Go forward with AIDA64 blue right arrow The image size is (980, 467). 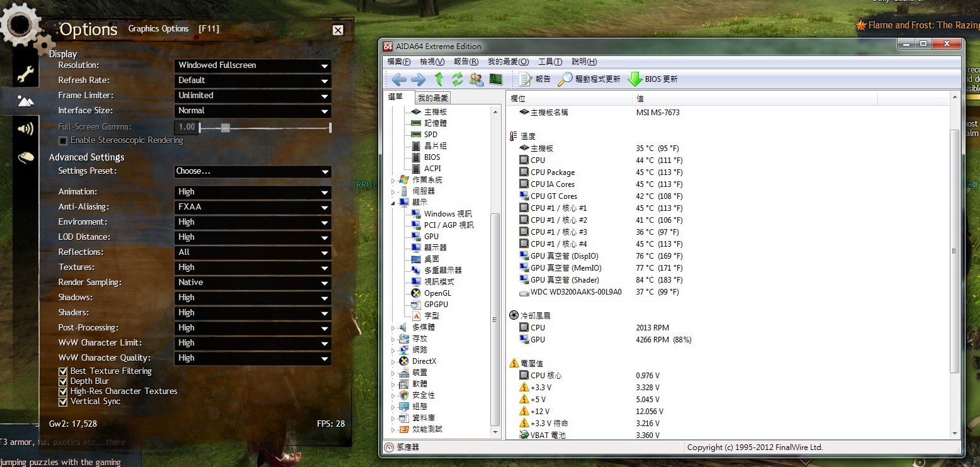click(x=418, y=79)
